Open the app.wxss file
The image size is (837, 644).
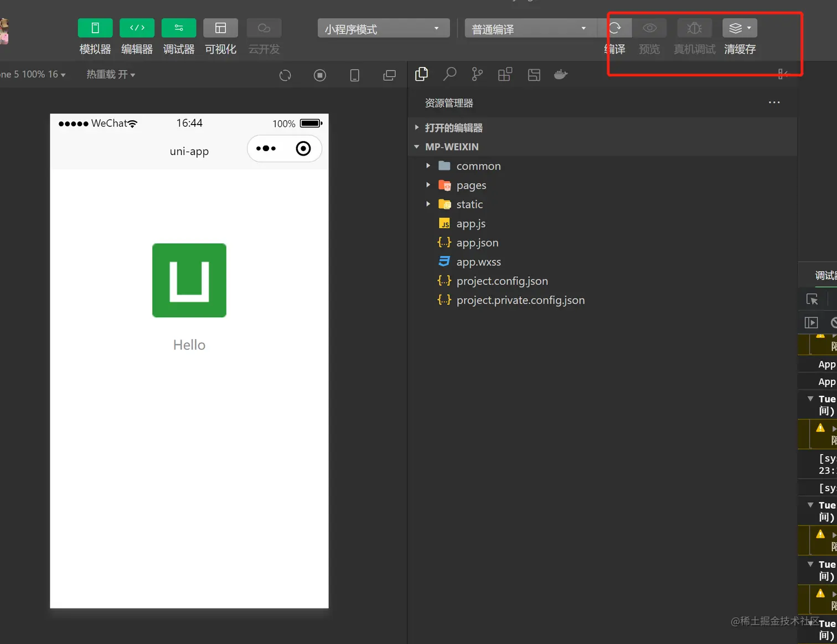pyautogui.click(x=602, y=262)
